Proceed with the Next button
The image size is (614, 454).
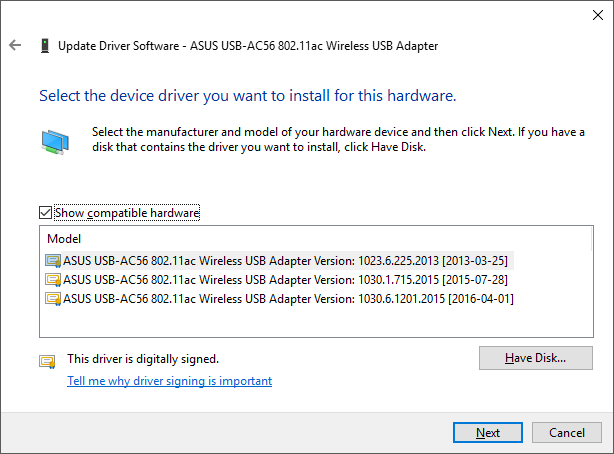[x=488, y=432]
